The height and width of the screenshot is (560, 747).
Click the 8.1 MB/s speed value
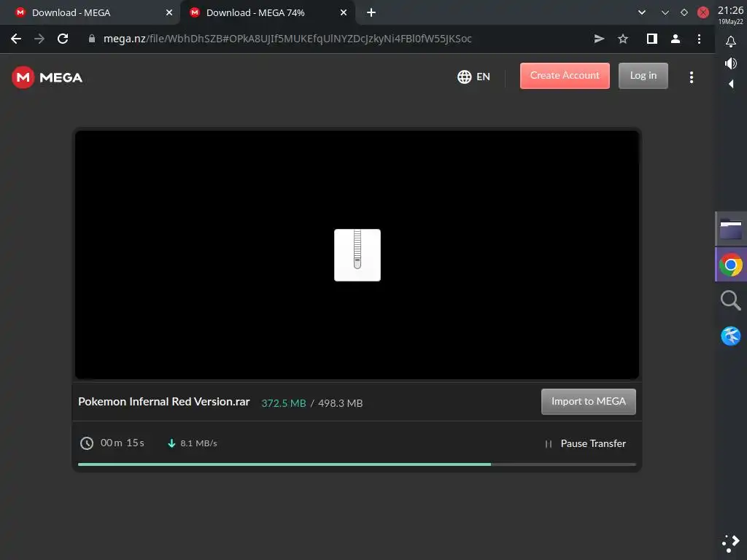(x=198, y=443)
